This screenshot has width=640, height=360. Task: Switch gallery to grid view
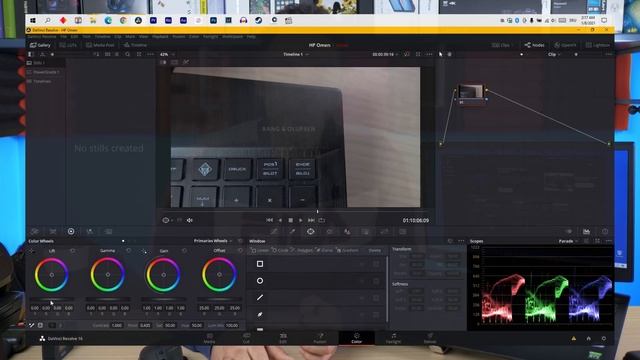(x=107, y=54)
